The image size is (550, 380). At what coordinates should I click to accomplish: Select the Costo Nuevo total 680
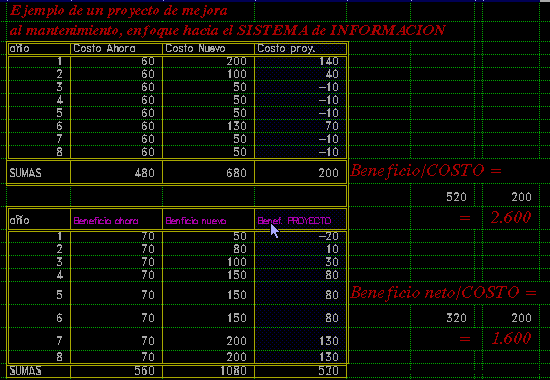[208, 173]
